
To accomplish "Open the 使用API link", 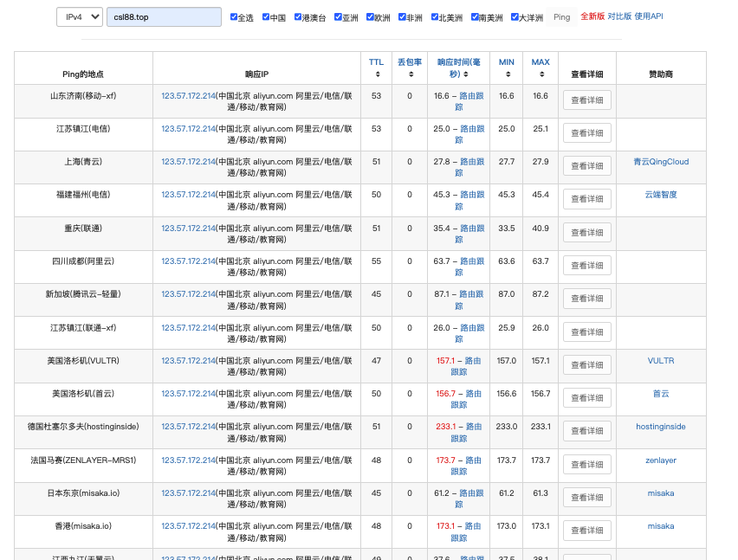I will pos(649,16).
